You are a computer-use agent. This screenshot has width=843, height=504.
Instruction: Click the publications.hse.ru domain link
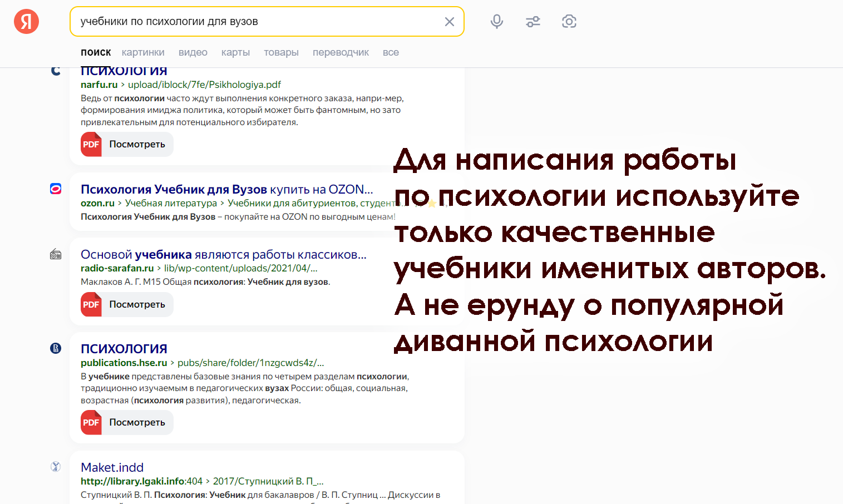coord(124,363)
